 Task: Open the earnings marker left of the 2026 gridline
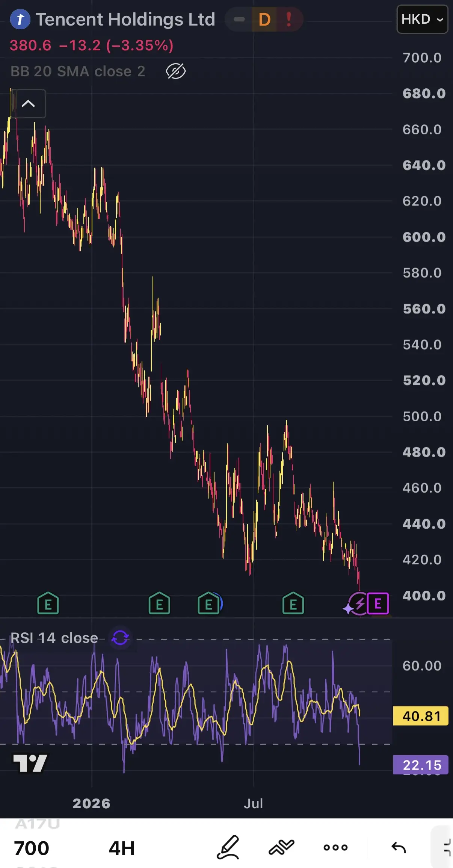click(48, 604)
